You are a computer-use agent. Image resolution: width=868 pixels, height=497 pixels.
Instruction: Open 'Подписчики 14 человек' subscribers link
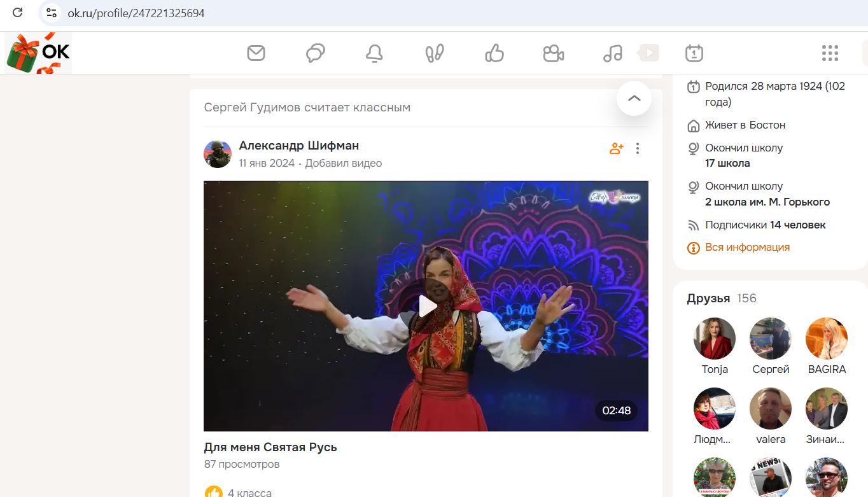(765, 225)
